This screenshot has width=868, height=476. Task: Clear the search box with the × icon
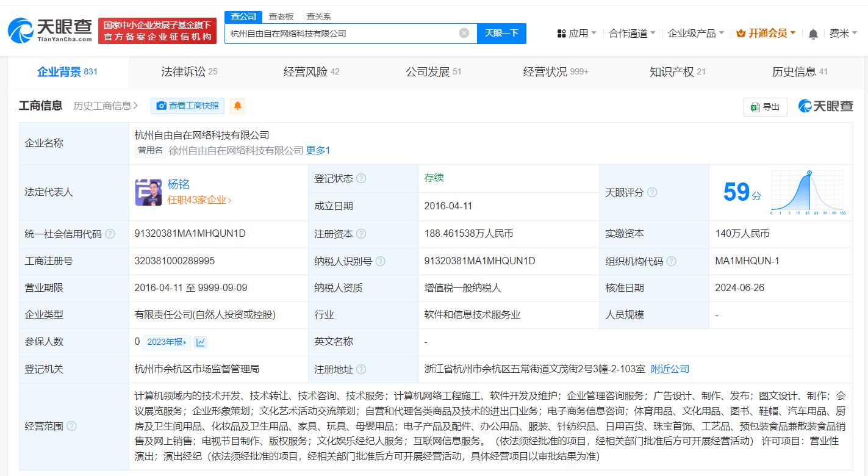pos(464,33)
